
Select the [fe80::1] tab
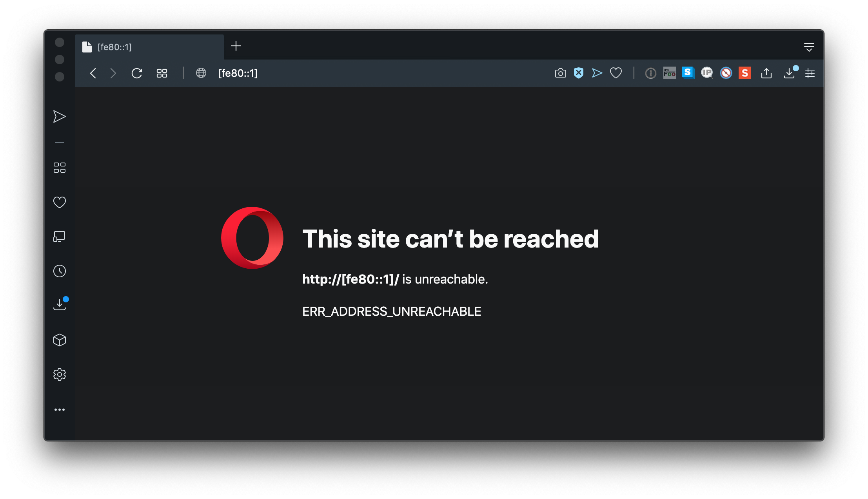149,47
